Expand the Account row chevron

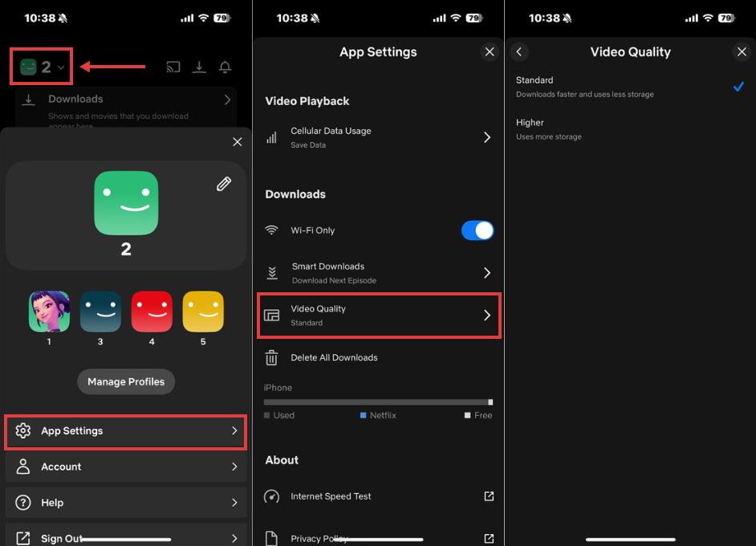pos(234,467)
